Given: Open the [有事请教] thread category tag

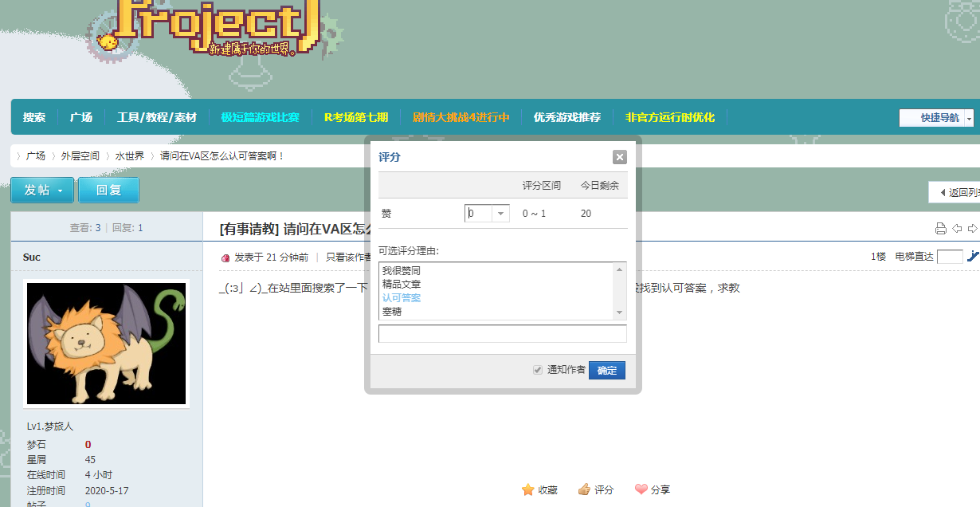Looking at the screenshot, I should click(x=249, y=230).
